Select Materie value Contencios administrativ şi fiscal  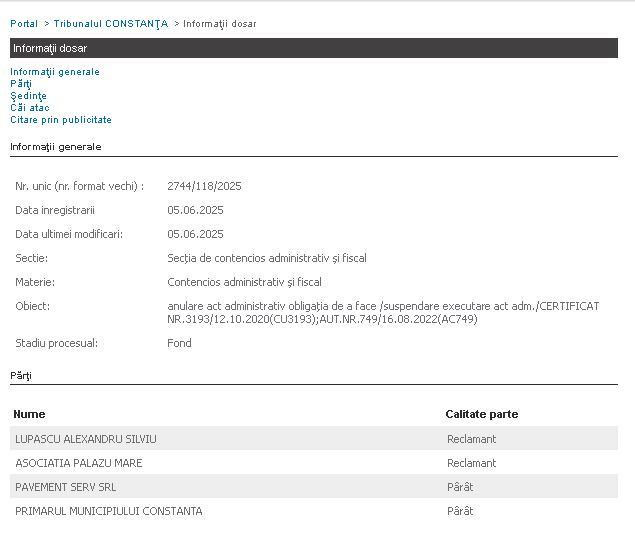[244, 282]
